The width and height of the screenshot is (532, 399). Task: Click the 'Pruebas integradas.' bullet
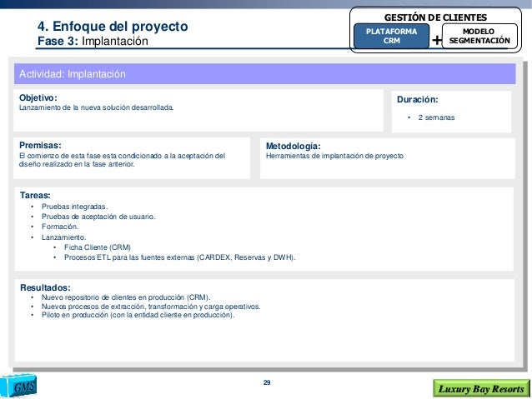tap(74, 207)
